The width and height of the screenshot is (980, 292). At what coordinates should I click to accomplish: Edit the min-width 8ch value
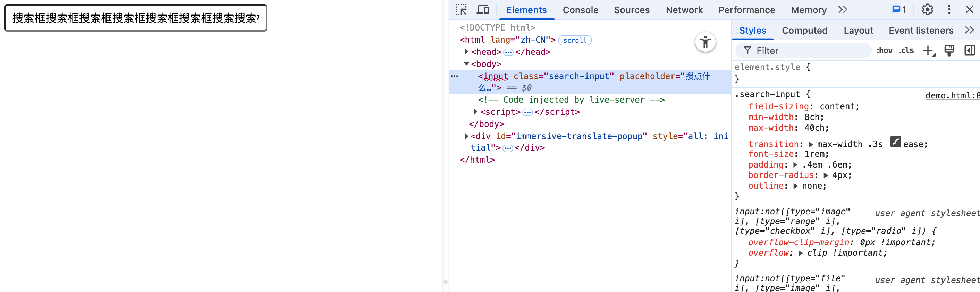click(811, 117)
